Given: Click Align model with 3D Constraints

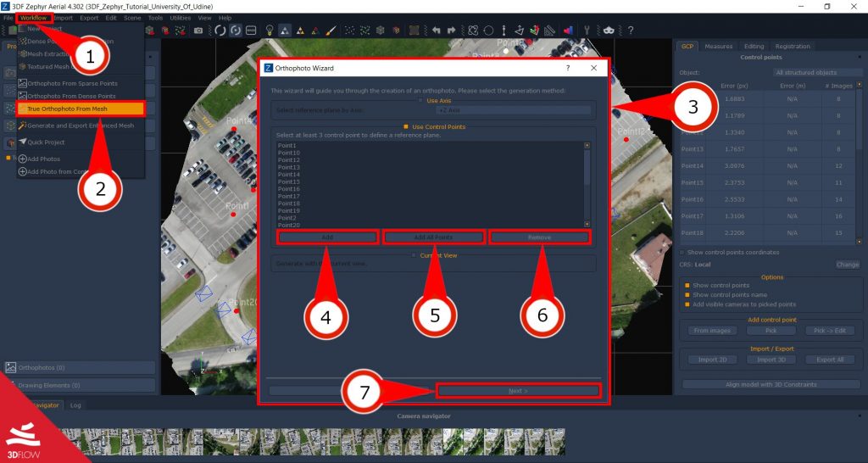Looking at the screenshot, I should tap(771, 384).
